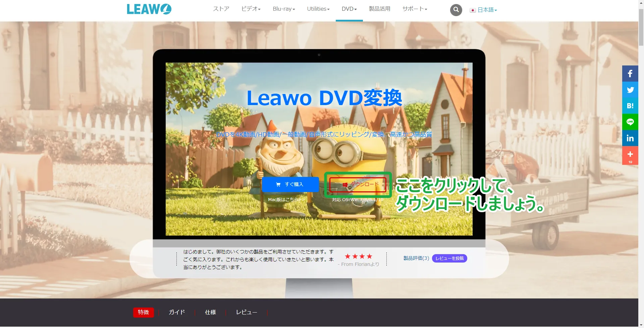Click the LEAWO logo
Screen dimensions: 644x328
pyautogui.click(x=149, y=9)
